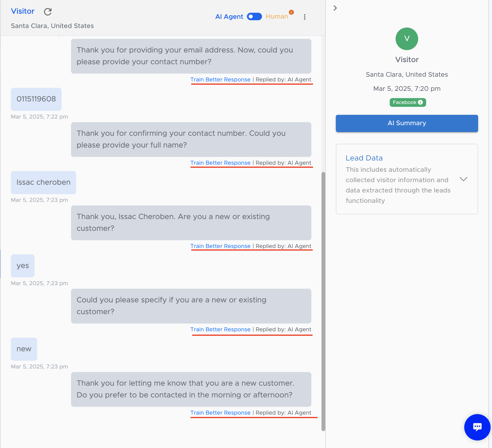
Task: Click the info icon in Facebook badge
Action: click(x=420, y=102)
